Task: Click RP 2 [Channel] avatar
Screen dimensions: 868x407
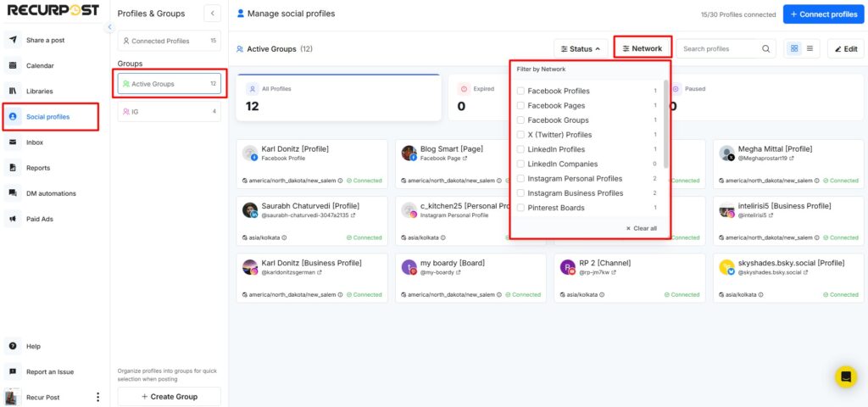Action: [568, 267]
